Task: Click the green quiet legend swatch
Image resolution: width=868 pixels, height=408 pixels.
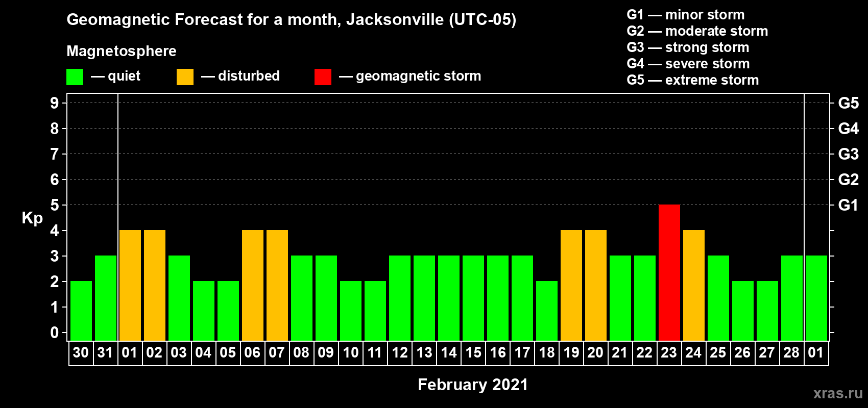Action: (x=75, y=77)
